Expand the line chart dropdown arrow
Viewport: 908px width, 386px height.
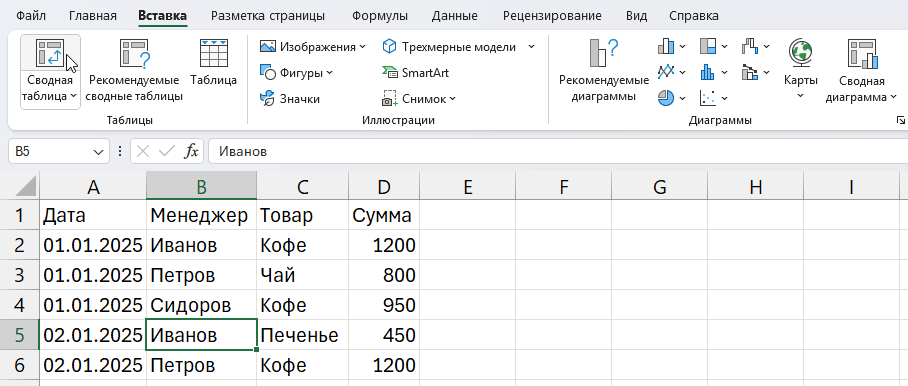click(682, 73)
